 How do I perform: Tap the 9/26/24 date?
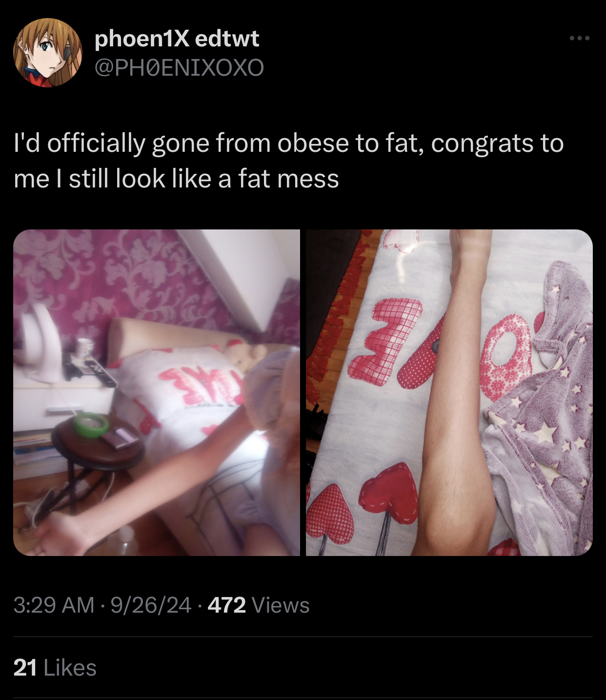click(x=151, y=605)
